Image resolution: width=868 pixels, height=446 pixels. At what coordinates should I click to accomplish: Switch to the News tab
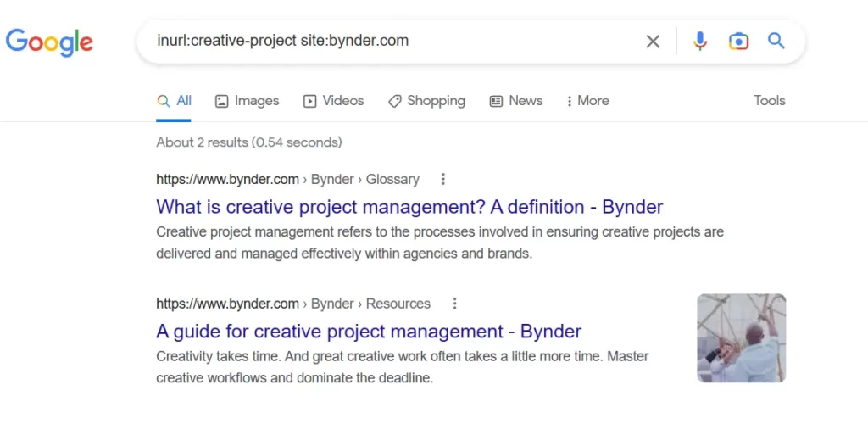point(516,101)
